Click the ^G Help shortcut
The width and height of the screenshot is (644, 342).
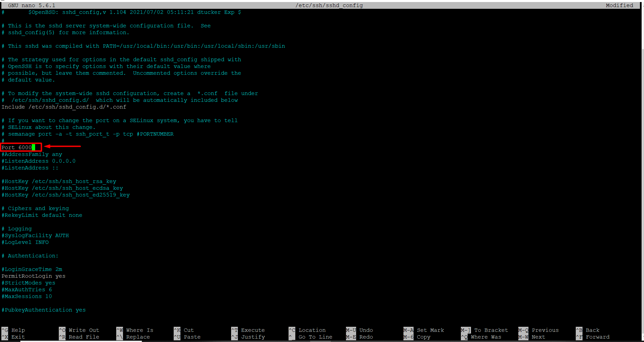(14, 330)
